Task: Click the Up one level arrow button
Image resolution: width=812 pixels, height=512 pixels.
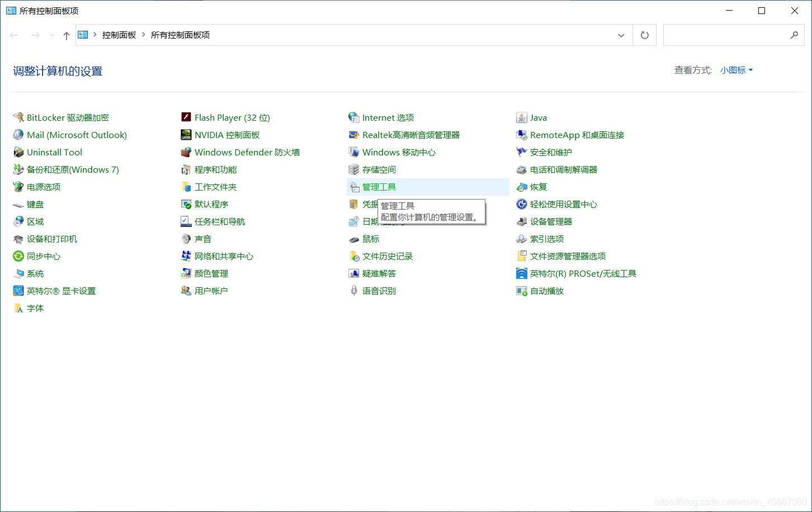Action: [x=67, y=35]
